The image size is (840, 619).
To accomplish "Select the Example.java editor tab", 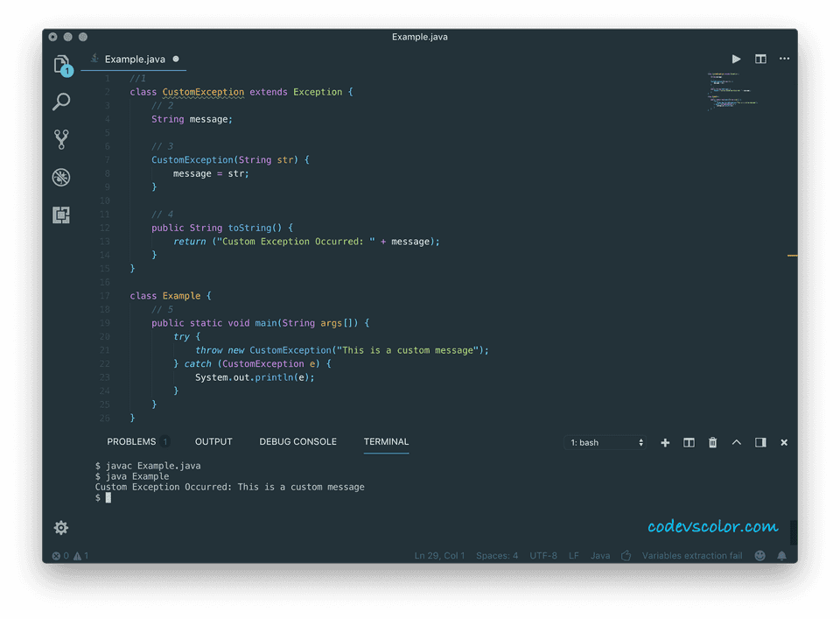I will point(134,60).
